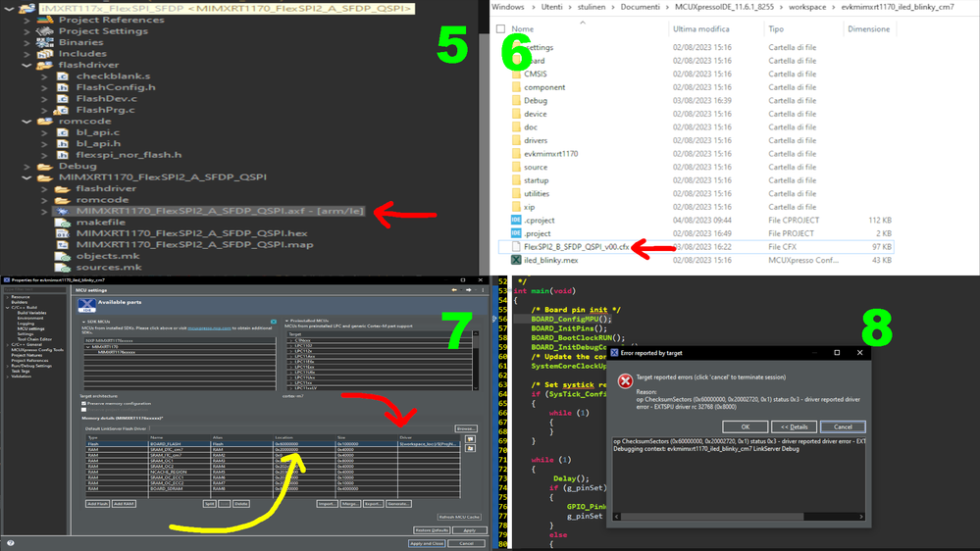Click the Binaries icon in project tree
The image size is (980, 551).
[x=45, y=42]
